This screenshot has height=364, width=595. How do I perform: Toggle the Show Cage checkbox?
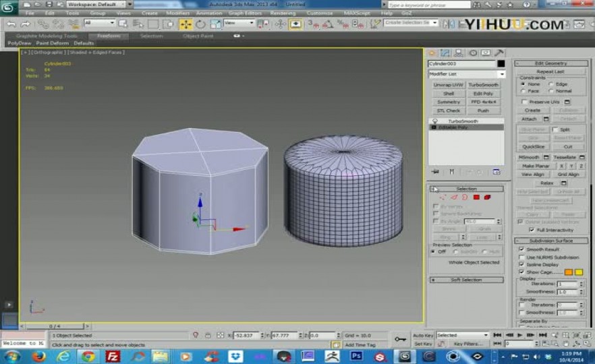[x=521, y=272]
